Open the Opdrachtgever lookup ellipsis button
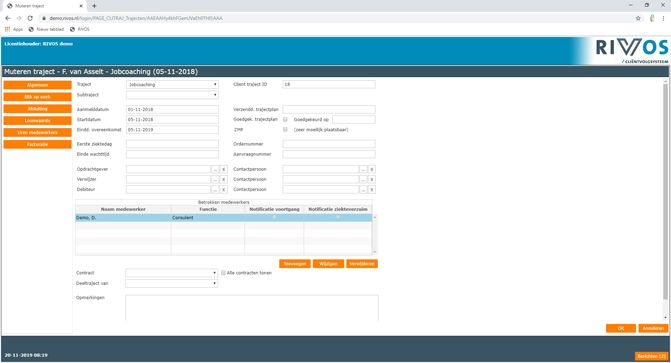 point(215,170)
